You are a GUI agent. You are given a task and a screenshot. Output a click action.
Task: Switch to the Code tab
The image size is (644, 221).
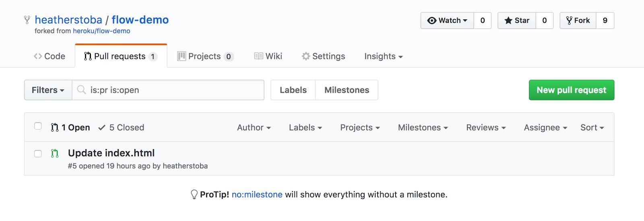(50, 56)
